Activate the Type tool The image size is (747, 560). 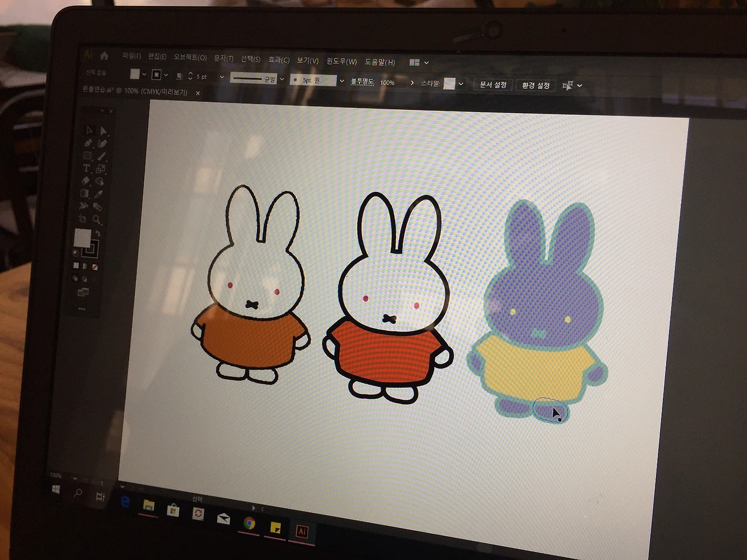click(x=87, y=169)
